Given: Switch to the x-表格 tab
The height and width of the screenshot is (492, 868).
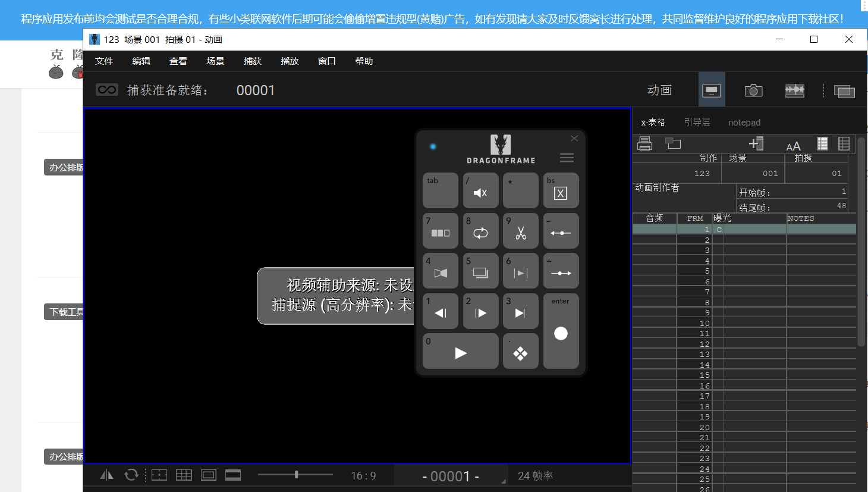Looking at the screenshot, I should [653, 122].
